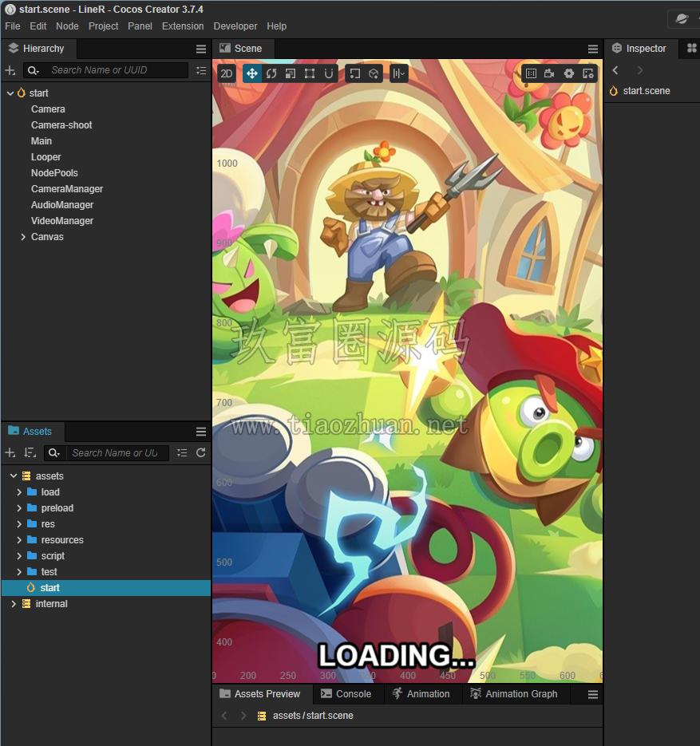Open the Hierarchy search type dropdown
This screenshot has height=746, width=700.
click(x=33, y=70)
